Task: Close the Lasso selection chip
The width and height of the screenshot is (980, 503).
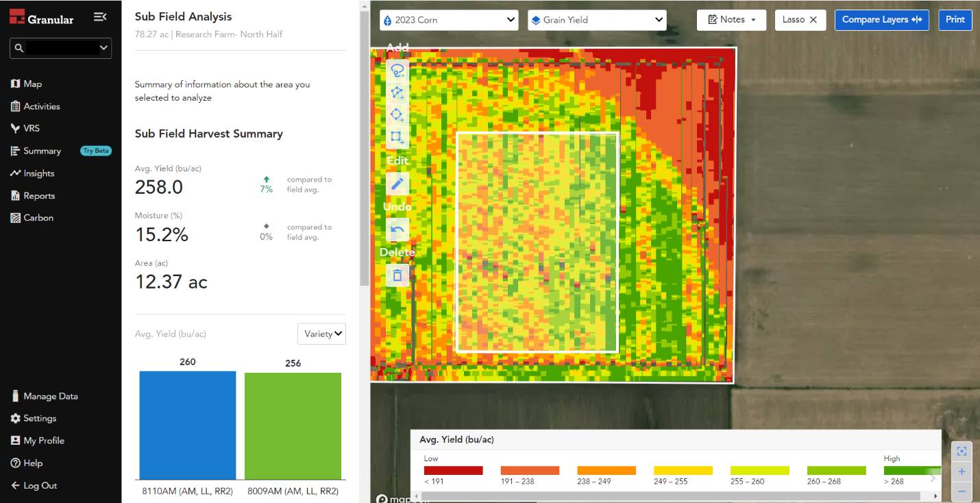Action: click(x=813, y=20)
